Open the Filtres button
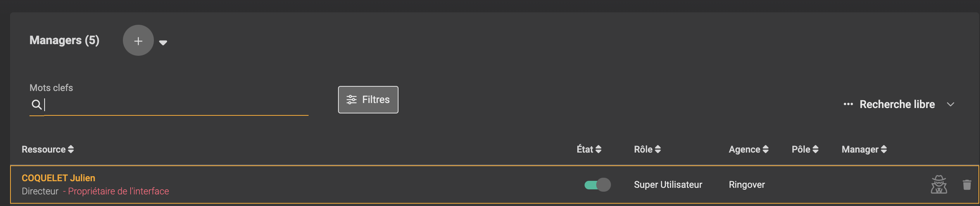The height and width of the screenshot is (206, 980). [368, 100]
